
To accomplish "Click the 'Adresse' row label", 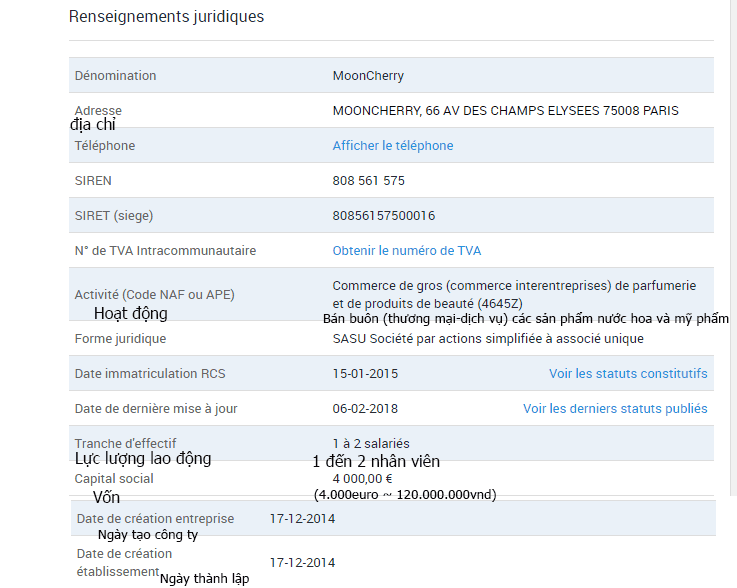I will point(98,111).
